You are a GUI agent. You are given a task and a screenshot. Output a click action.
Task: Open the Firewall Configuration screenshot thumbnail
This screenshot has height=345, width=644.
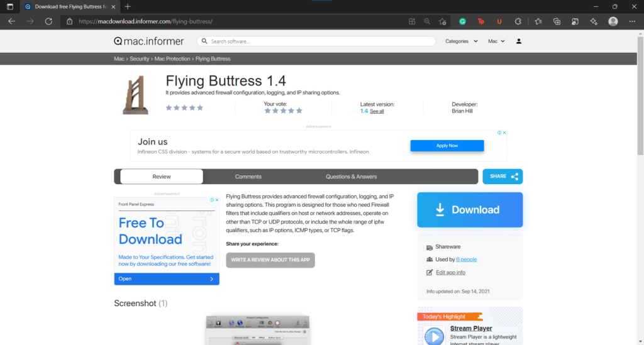[x=257, y=330]
